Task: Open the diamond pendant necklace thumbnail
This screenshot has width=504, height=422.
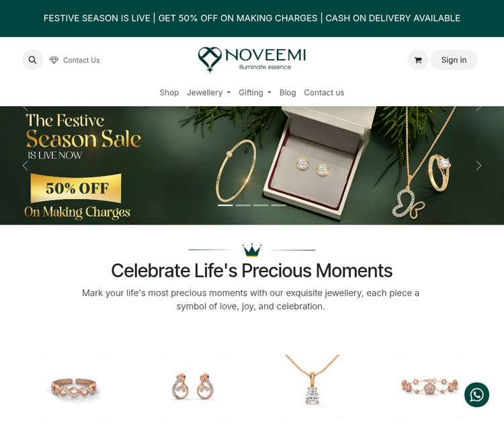Action: click(311, 386)
